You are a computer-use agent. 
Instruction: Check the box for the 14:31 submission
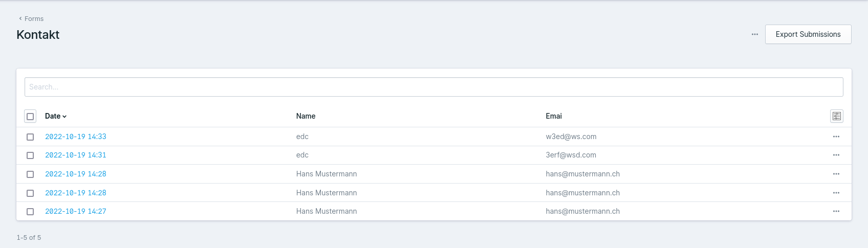(x=30, y=155)
